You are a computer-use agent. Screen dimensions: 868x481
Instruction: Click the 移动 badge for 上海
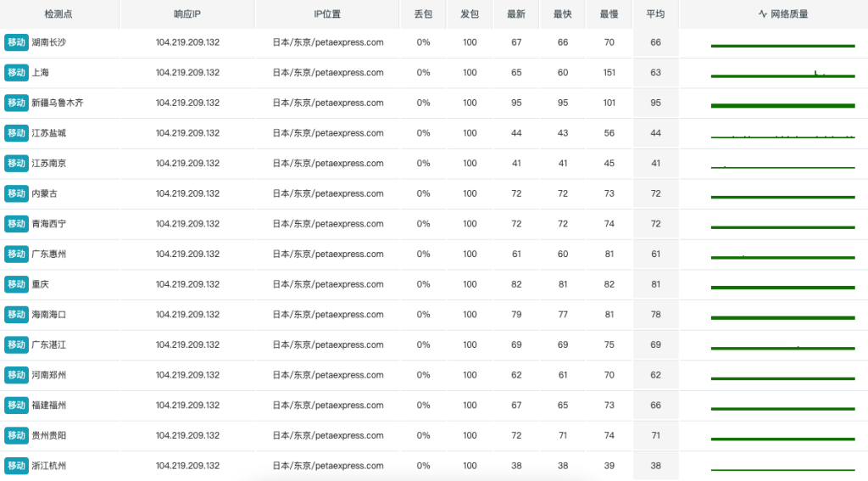coord(16,73)
